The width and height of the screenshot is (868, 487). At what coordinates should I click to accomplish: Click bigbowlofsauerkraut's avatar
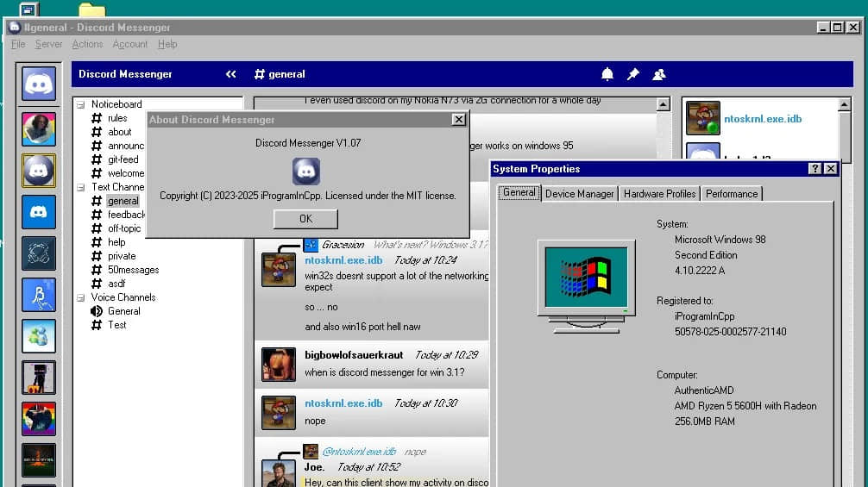pos(279,365)
